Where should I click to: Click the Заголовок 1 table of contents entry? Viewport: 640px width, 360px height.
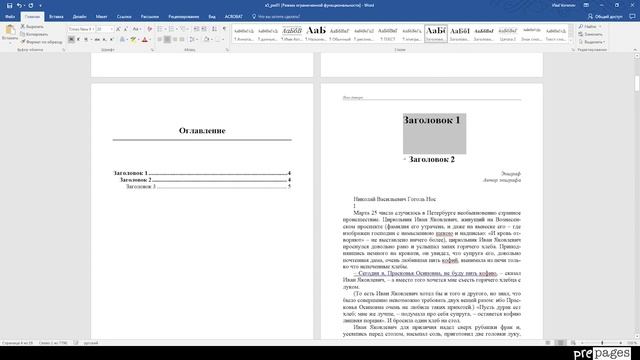pyautogui.click(x=202, y=173)
